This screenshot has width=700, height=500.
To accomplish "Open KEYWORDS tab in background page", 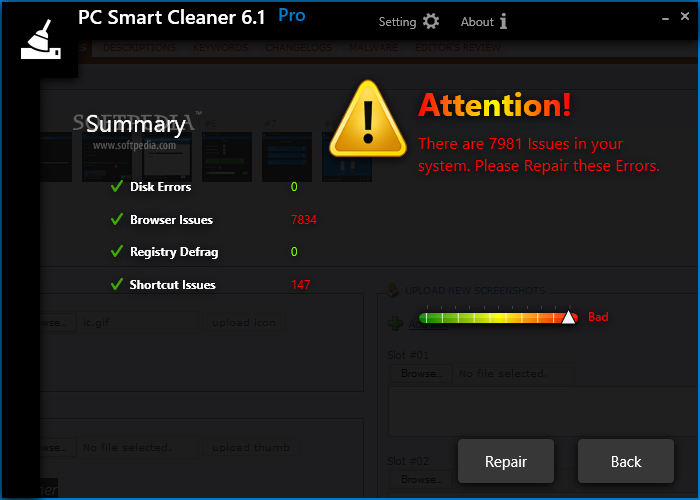I will 221,47.
